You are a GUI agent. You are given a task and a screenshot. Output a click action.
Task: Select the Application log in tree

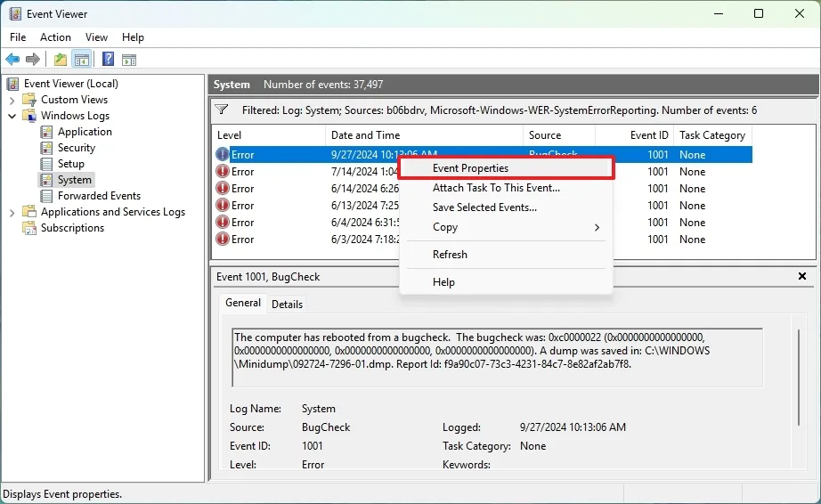(x=85, y=132)
